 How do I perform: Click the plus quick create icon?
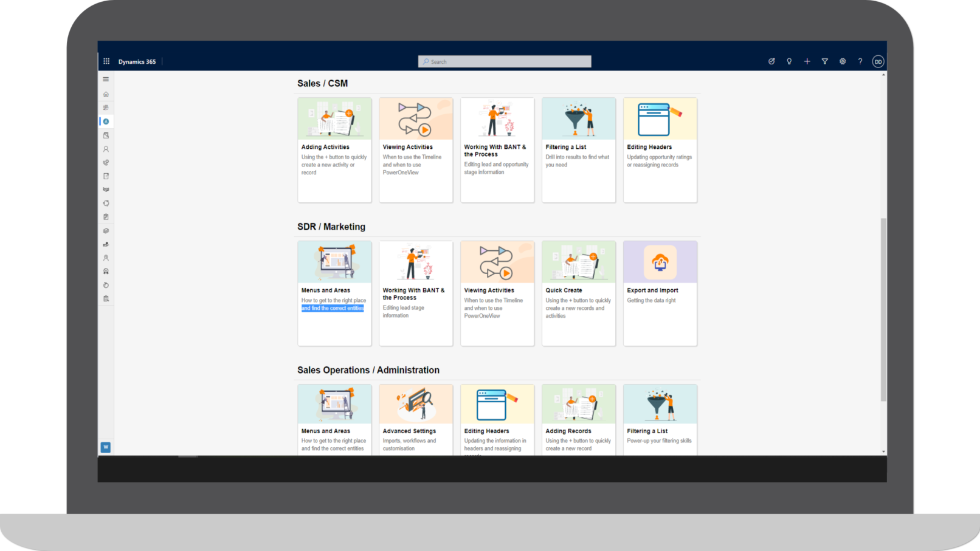807,61
